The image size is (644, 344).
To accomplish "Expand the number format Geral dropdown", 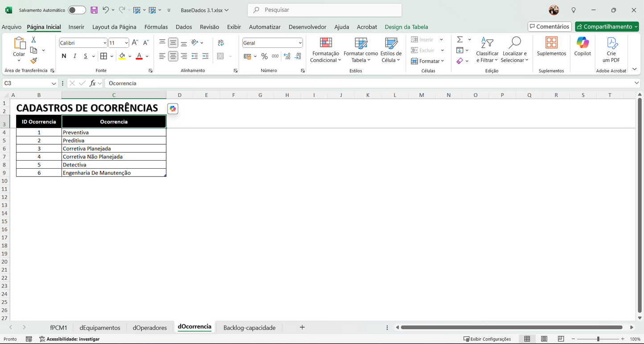I will pos(300,43).
